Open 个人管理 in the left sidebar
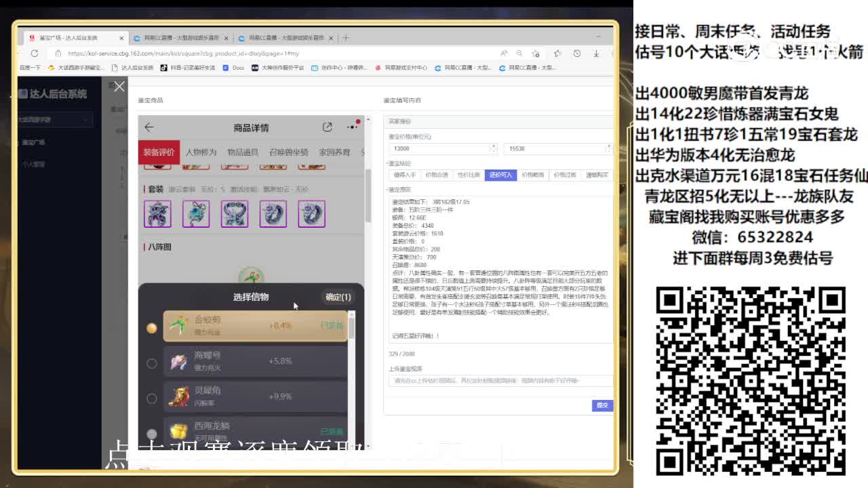 [x=34, y=164]
